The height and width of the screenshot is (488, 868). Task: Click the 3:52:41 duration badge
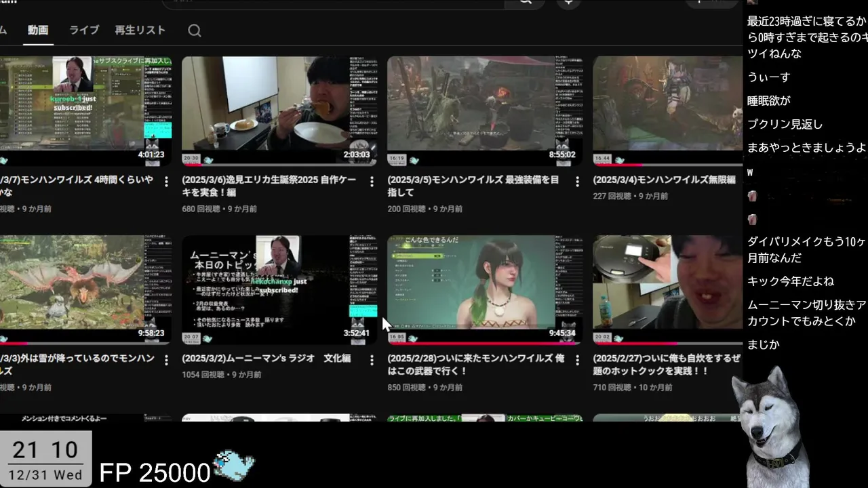(x=357, y=333)
